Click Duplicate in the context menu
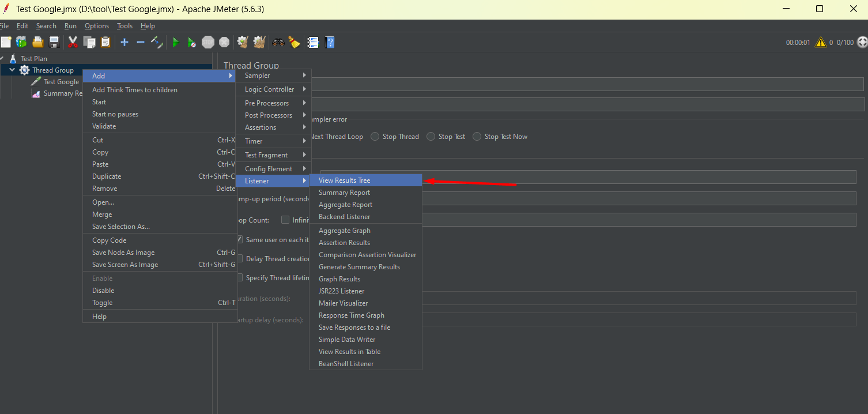 (x=107, y=176)
